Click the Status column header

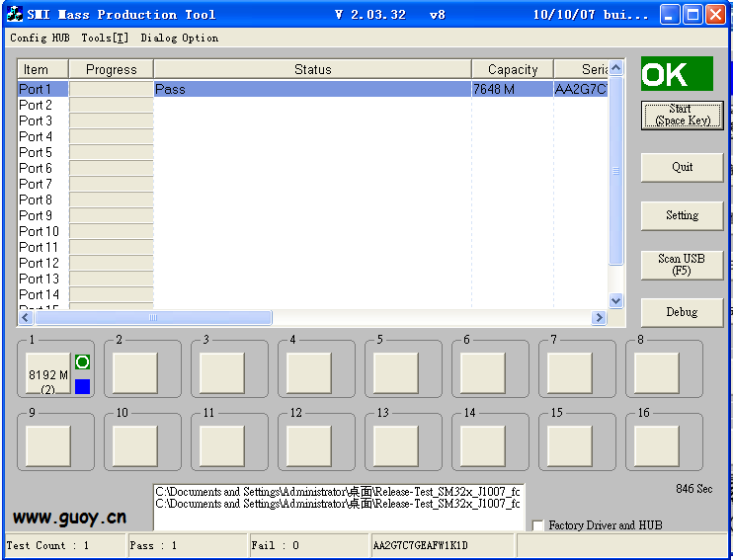(x=313, y=69)
